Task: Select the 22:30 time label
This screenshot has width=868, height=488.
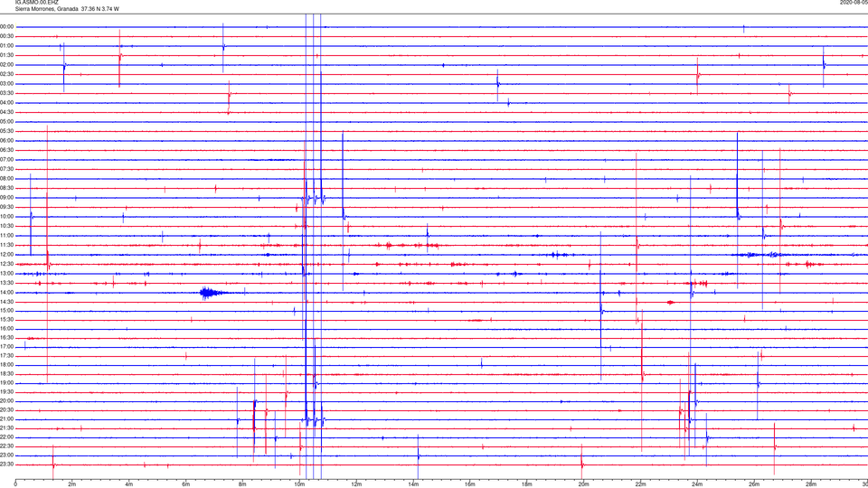Action: pyautogui.click(x=7, y=446)
